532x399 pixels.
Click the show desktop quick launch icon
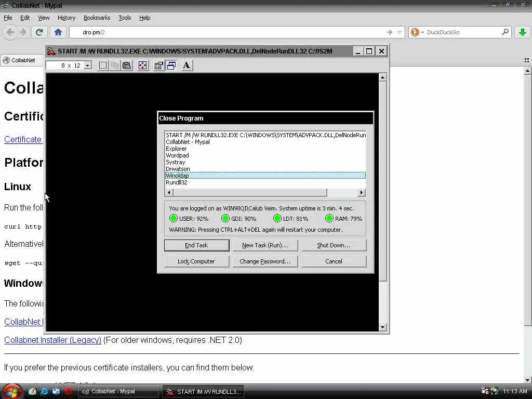(56, 391)
